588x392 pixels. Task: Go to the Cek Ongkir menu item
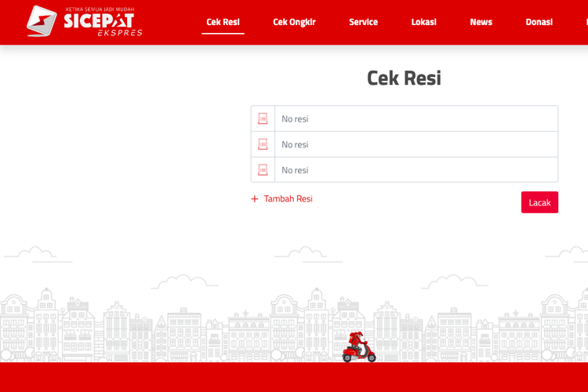point(294,22)
